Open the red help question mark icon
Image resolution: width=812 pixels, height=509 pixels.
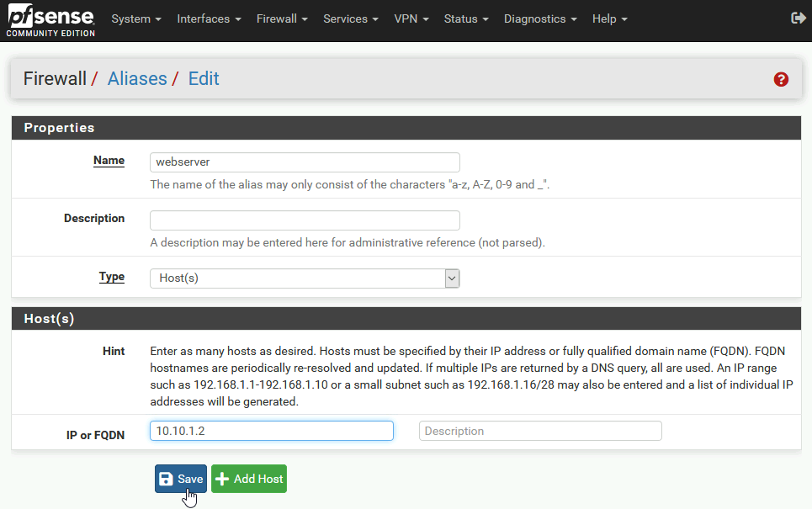coord(781,79)
